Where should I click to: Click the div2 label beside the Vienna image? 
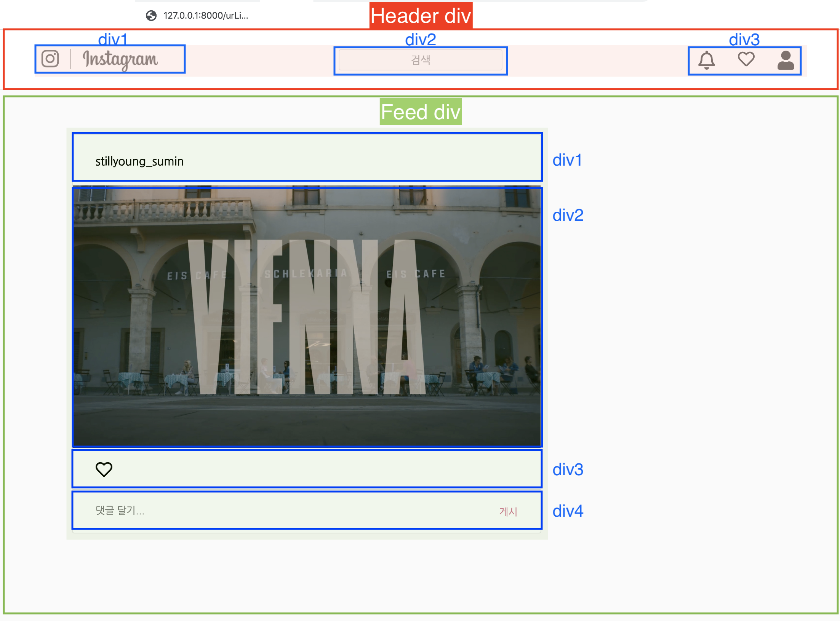pos(568,215)
